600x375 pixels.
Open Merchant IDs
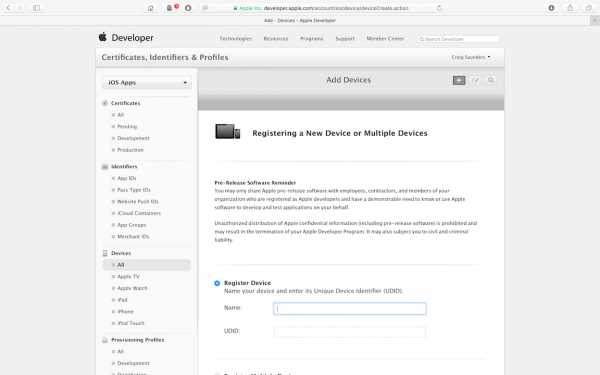coord(133,236)
